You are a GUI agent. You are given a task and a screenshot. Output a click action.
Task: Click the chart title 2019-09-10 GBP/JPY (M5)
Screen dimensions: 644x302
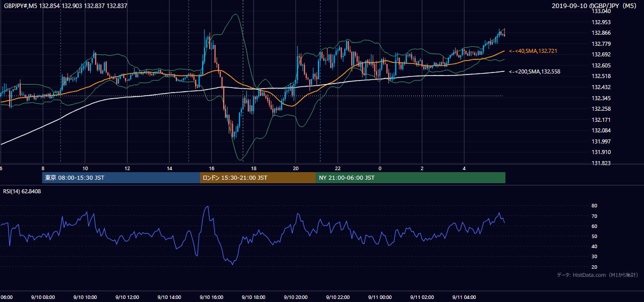click(x=595, y=6)
